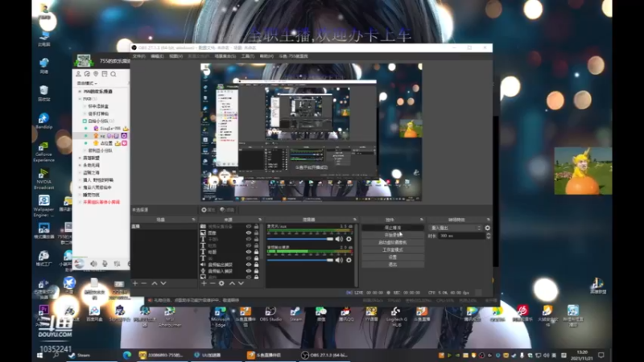Open the Bandizip desktop icon
644x362 pixels.
(x=43, y=121)
